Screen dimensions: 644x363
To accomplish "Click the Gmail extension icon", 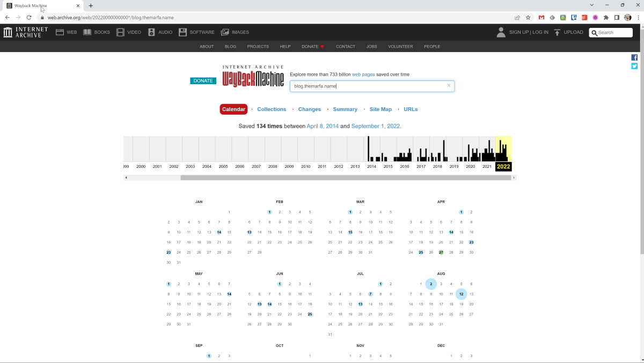I will pyautogui.click(x=541, y=17).
